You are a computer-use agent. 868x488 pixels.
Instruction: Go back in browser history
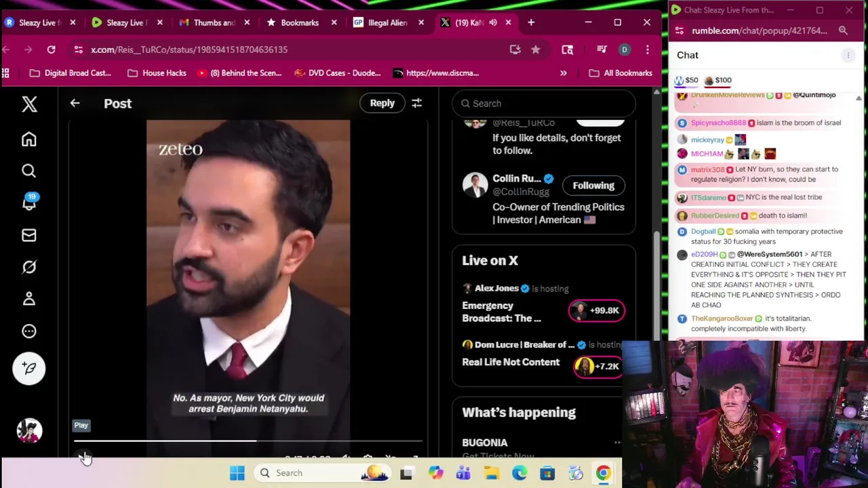(6, 49)
